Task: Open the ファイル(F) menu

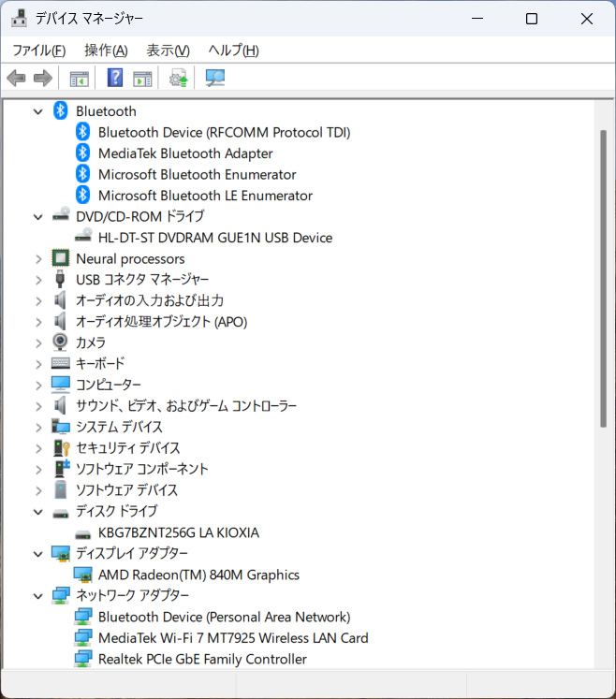Action: tap(39, 51)
